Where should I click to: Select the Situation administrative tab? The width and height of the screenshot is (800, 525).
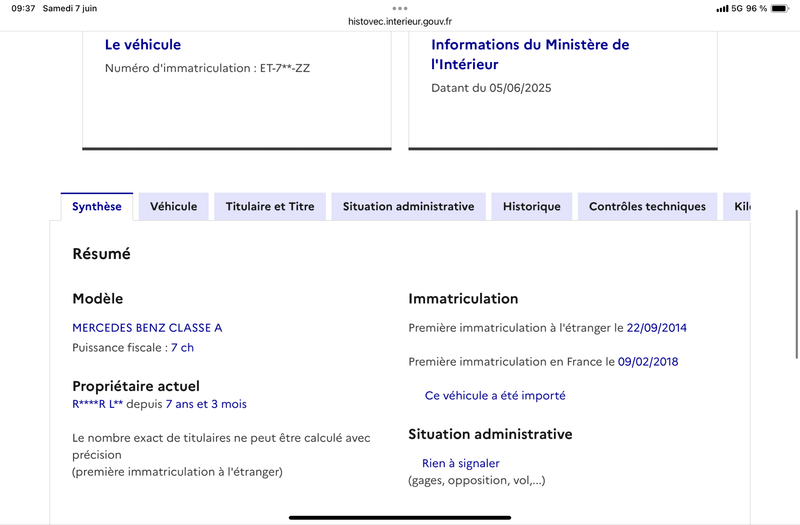408,207
